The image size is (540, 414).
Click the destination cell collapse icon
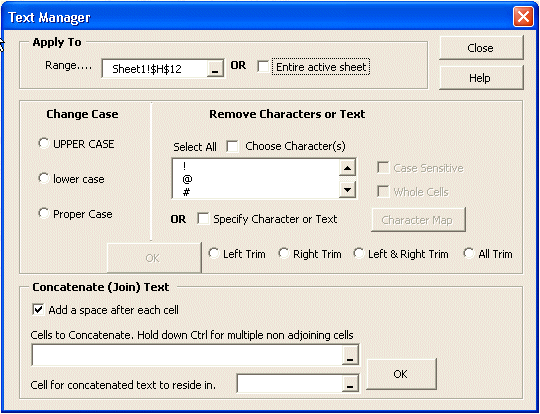coord(350,384)
